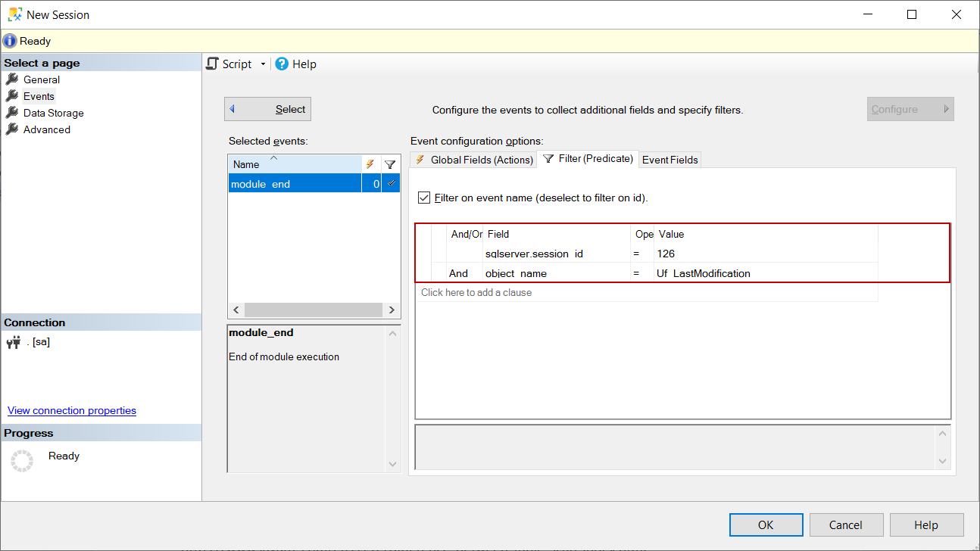Click the blue Help question icon

point(282,64)
